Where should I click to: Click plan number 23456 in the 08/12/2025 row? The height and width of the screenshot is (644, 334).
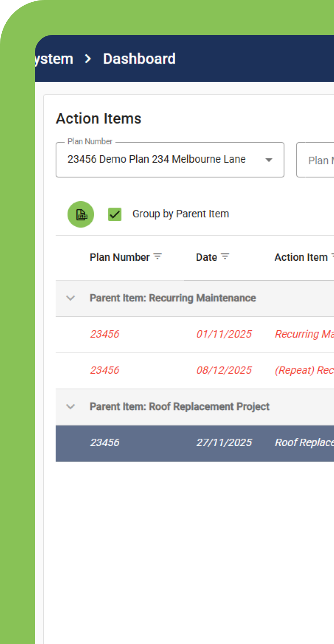[x=104, y=371]
